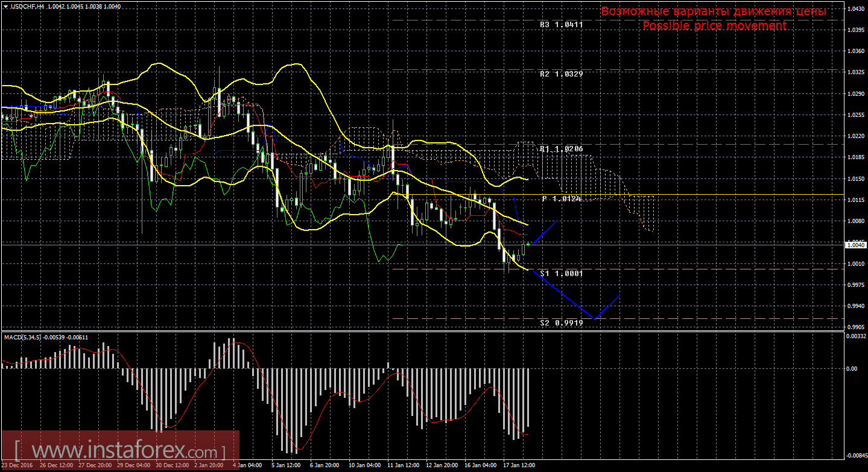This screenshot has height=472, width=868.
Task: Select the R2 1.0329 resistance label
Action: (561, 74)
